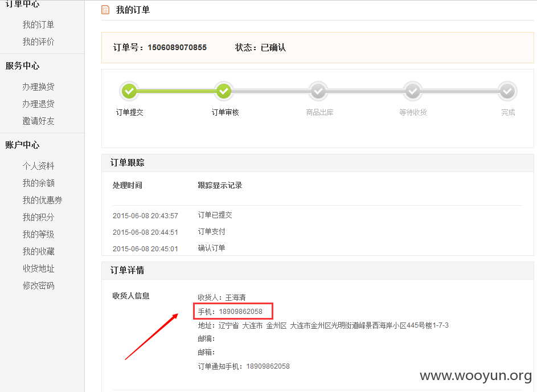Click timestamp 2015-06-08 20:43:57
Image resolution: width=537 pixels, height=392 pixels.
(145, 216)
